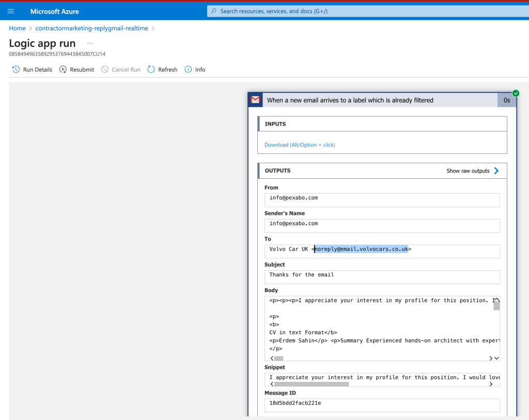This screenshot has width=529, height=420.
Task: Click the green succeeded checkmark badge
Action: pos(516,94)
